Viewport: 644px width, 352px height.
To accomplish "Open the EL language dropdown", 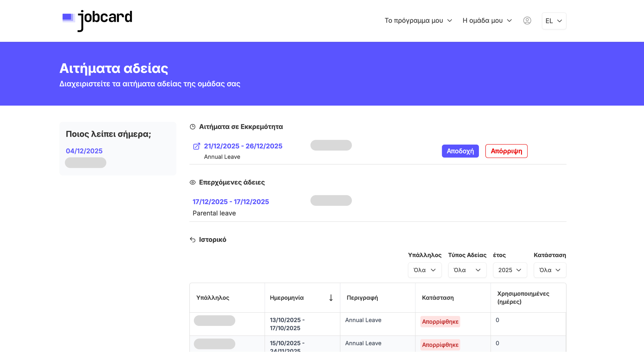I will [554, 21].
